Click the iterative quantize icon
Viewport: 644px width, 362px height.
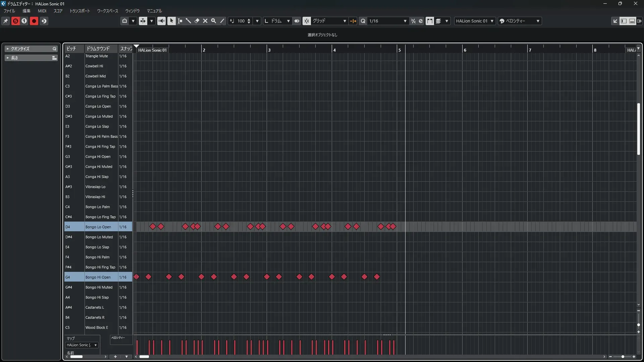pyautogui.click(x=413, y=21)
